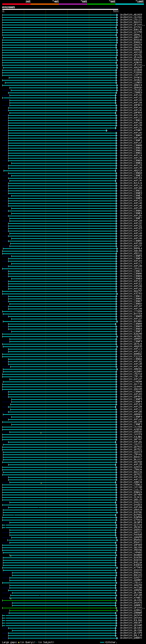Click the UniRef100_A4SB22 hit

point(131,80)
